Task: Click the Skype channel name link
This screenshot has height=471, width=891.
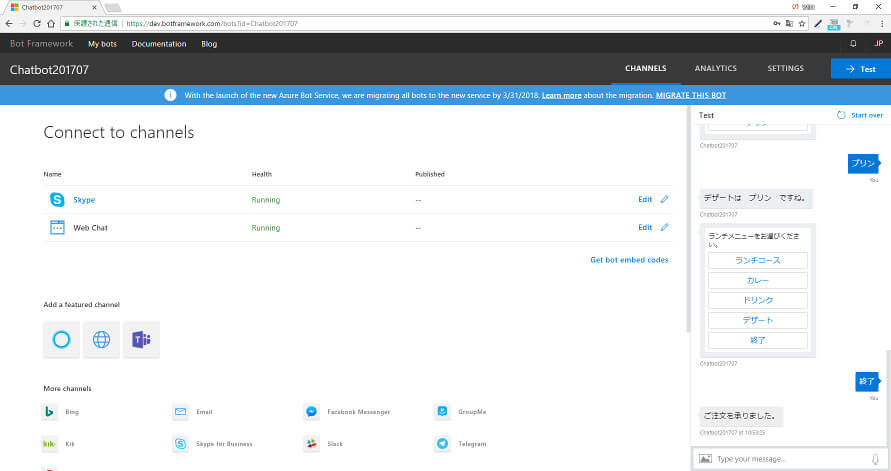Action: [84, 200]
